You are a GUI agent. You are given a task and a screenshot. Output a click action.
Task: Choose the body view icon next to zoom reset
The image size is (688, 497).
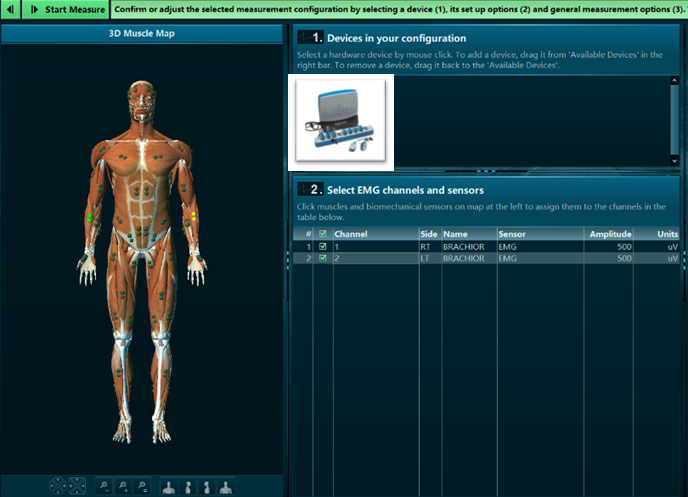169,486
